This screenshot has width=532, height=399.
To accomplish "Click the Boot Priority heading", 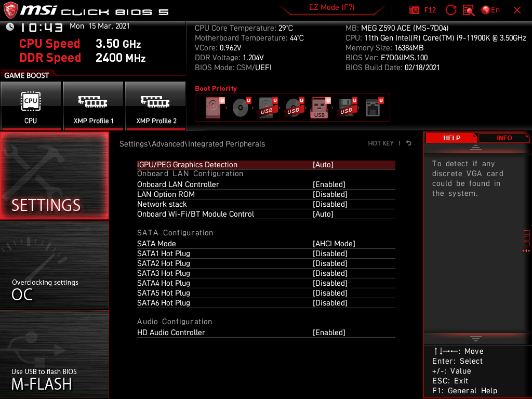I will pyautogui.click(x=216, y=88).
